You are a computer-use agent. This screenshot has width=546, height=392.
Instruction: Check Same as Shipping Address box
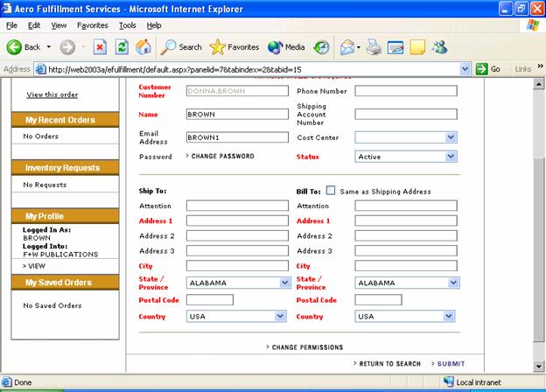point(331,190)
